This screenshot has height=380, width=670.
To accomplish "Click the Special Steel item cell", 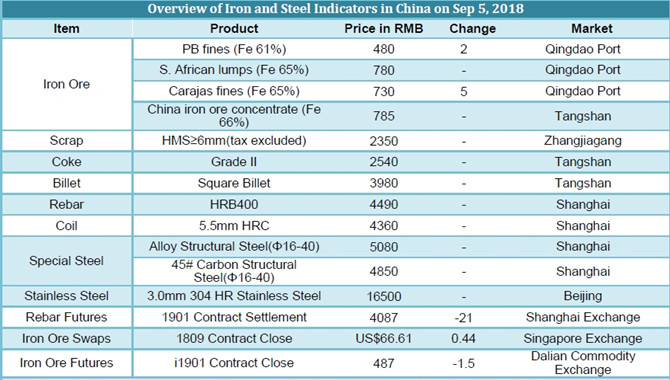I will pyautogui.click(x=67, y=261).
